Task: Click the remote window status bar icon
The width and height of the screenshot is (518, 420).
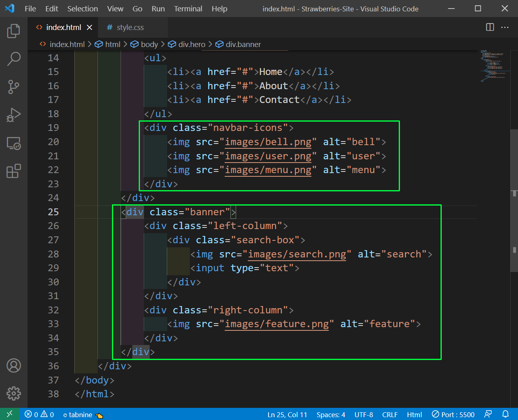Action: 10,414
